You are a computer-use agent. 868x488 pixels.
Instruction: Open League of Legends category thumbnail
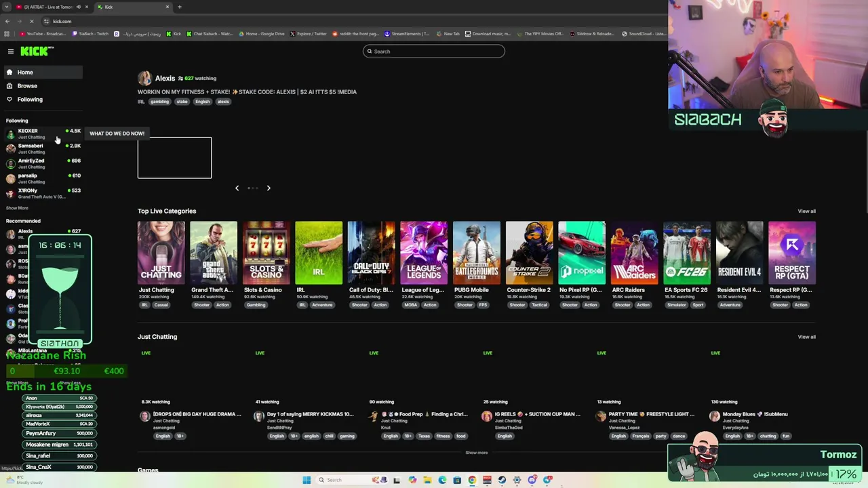coord(424,253)
